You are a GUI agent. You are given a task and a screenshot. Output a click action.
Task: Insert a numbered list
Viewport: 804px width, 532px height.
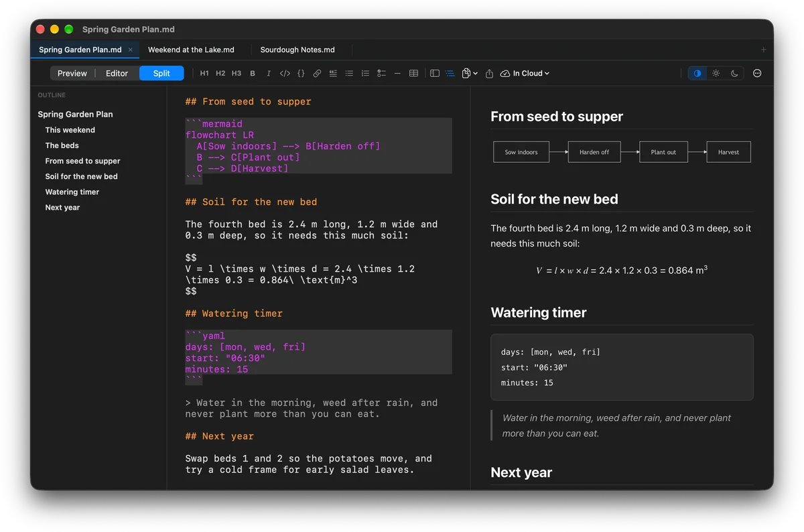point(365,74)
